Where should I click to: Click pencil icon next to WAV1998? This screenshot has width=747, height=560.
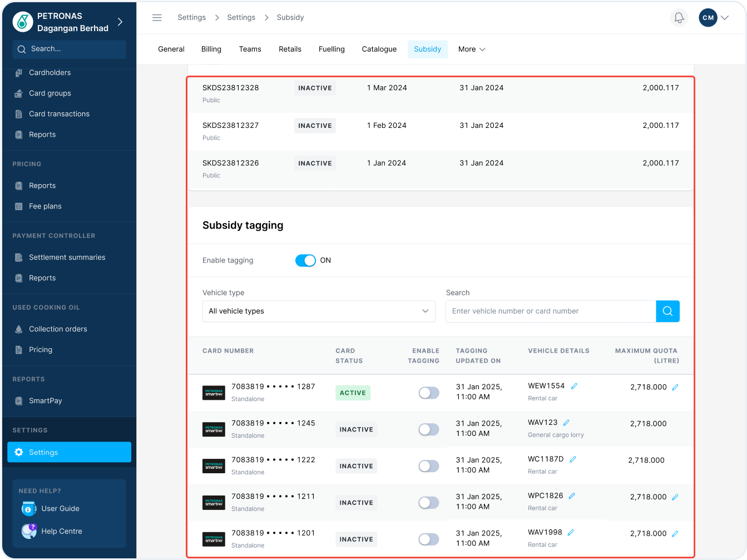[571, 533]
